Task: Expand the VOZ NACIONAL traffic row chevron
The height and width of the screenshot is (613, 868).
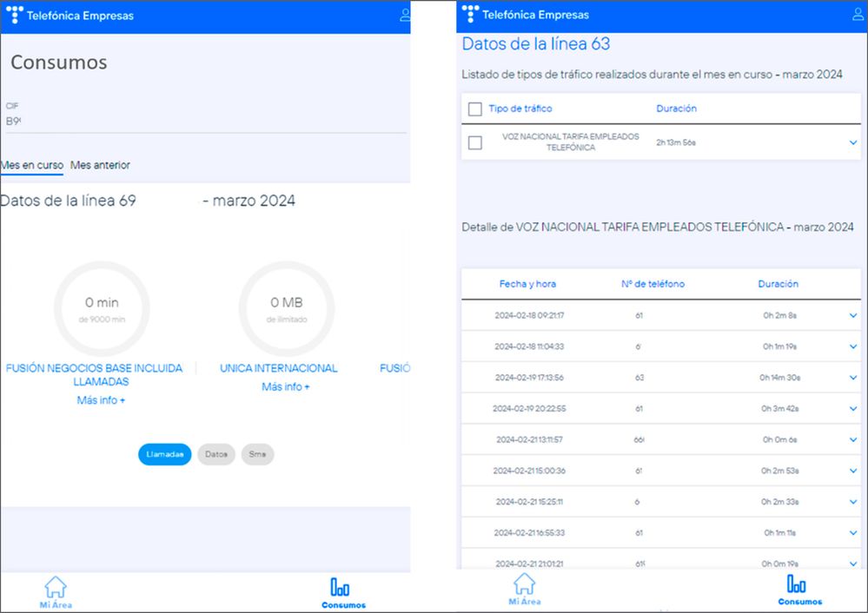Action: (x=852, y=142)
